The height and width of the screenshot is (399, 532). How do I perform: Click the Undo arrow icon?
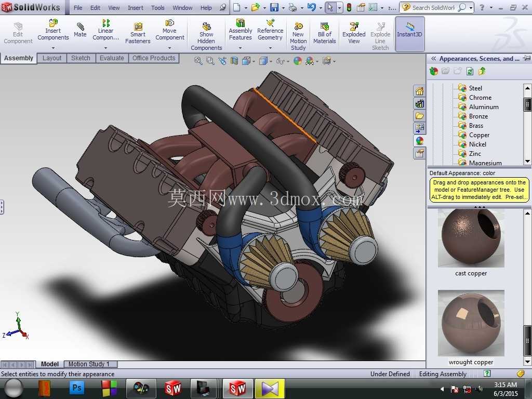point(312,7)
